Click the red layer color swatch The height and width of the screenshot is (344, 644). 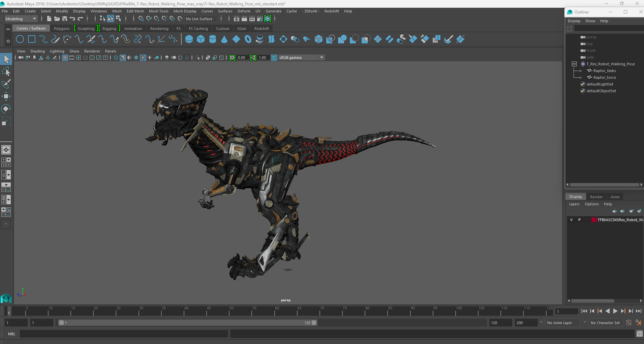click(x=594, y=220)
